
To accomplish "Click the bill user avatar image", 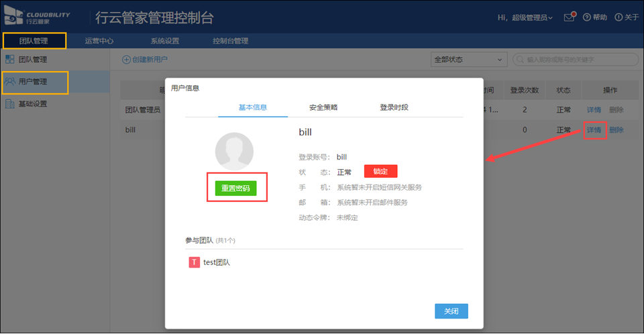I will point(234,152).
